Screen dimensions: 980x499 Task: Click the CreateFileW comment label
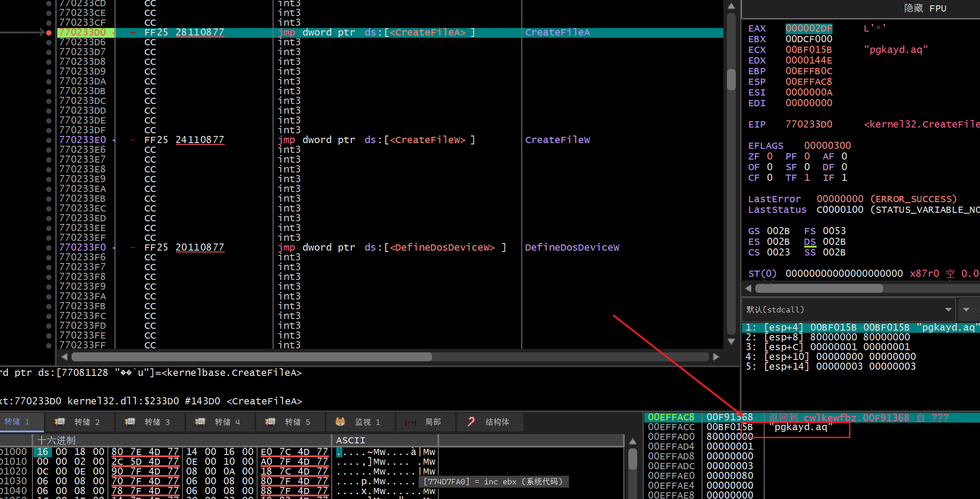click(557, 140)
